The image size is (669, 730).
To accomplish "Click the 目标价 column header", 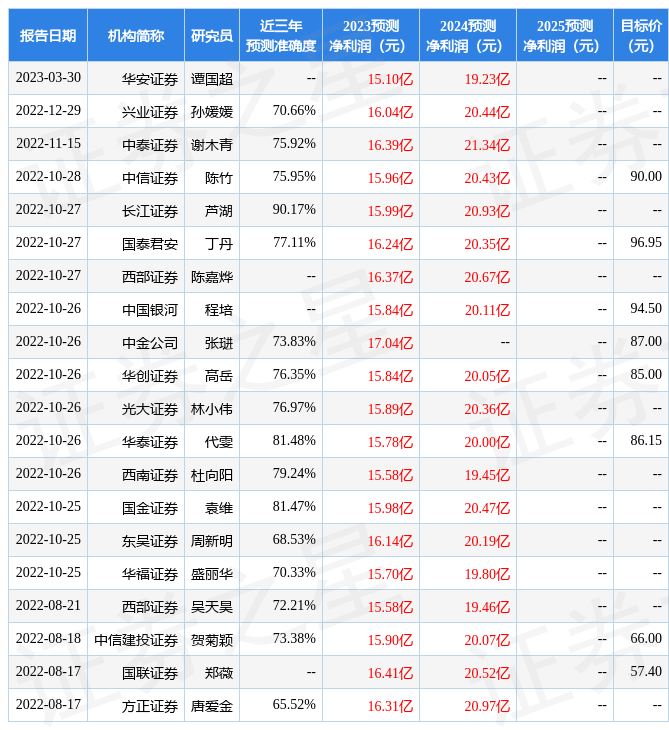I will (640, 36).
